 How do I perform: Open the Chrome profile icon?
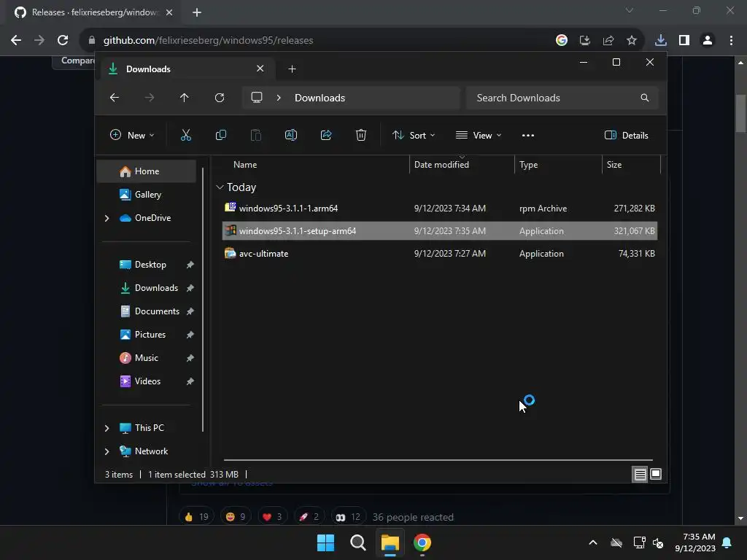coord(708,40)
